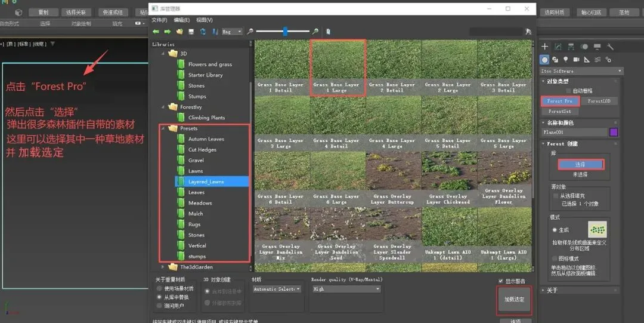Image resolution: width=644 pixels, height=323 pixels.
Task: Select Grass Overlay Layer Buttercup thumbnail
Action: 392,179
